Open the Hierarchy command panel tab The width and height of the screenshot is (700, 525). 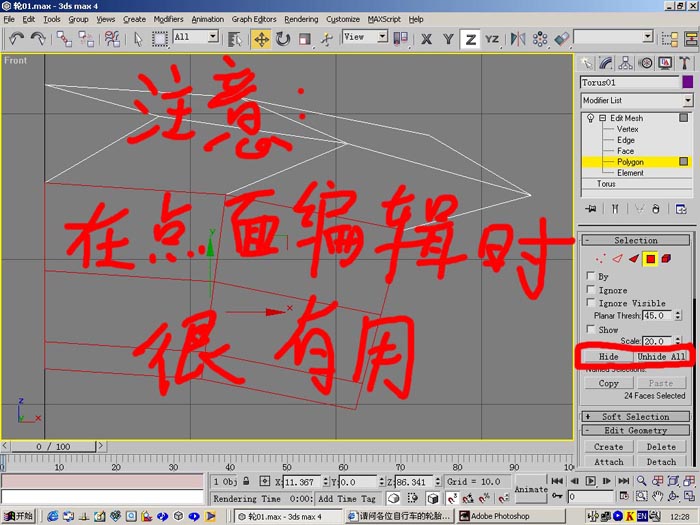point(625,63)
